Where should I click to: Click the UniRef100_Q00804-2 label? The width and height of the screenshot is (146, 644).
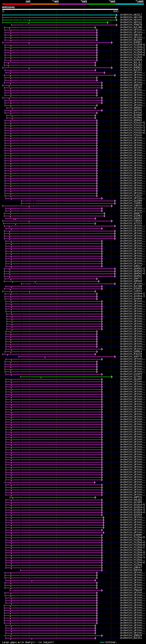click(132, 294)
